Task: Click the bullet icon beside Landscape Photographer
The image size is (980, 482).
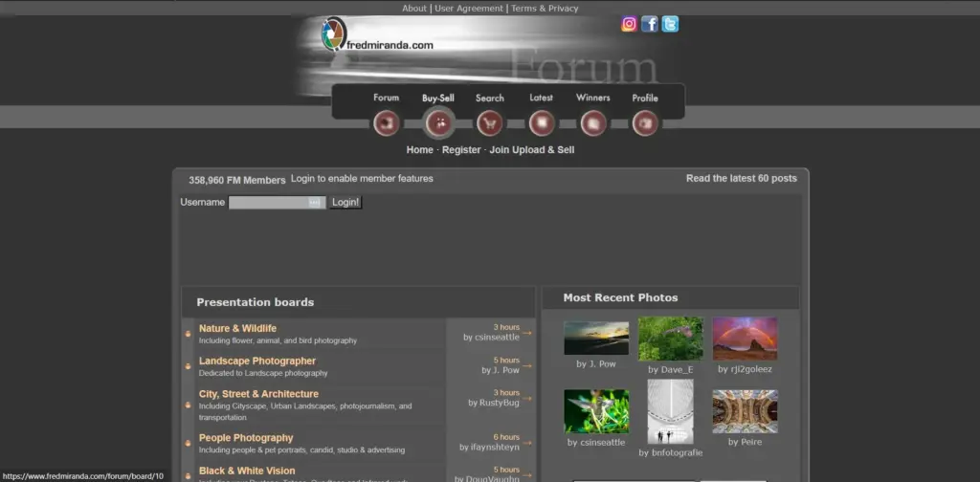Action: [x=188, y=366]
